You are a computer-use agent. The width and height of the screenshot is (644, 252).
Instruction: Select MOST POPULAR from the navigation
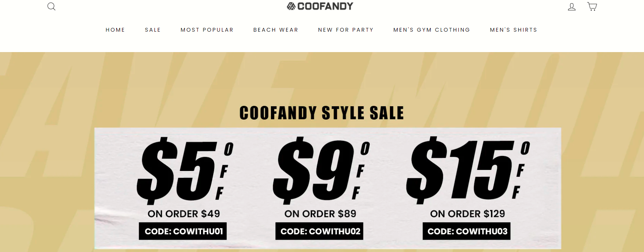pos(207,30)
